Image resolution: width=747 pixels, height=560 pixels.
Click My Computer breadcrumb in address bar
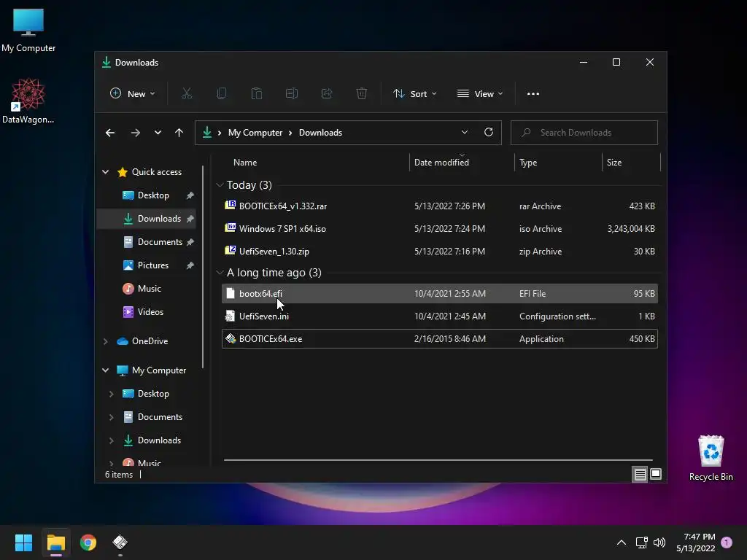[x=255, y=133]
